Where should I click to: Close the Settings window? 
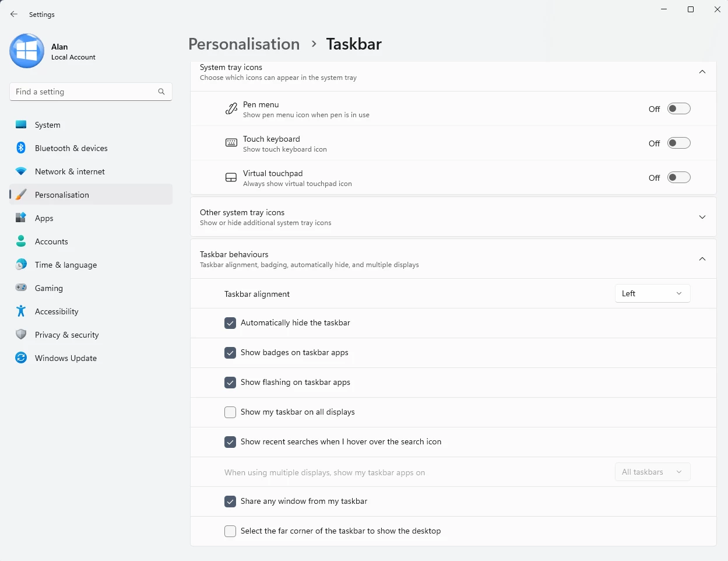coord(718,9)
